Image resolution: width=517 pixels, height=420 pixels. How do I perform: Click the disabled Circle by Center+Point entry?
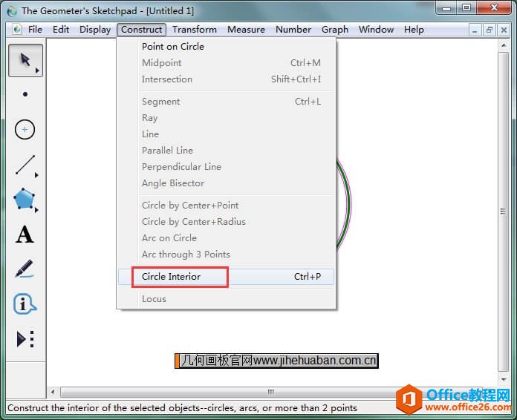(226, 206)
